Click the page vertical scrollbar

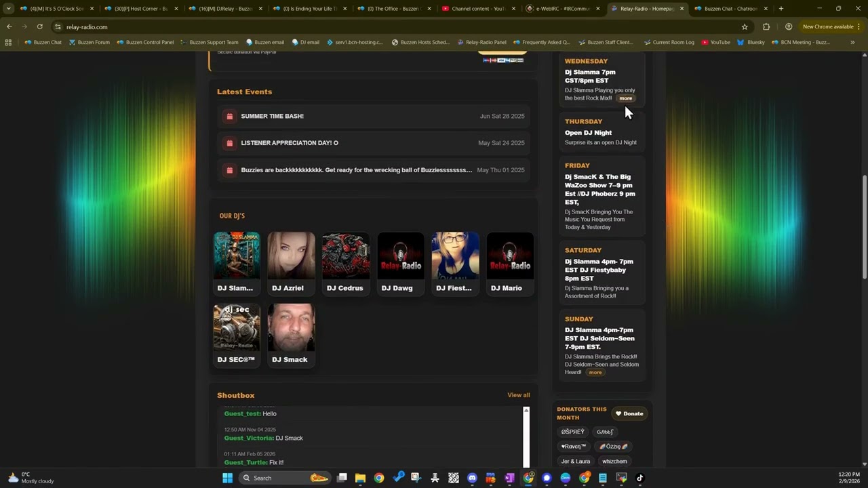[865, 226]
